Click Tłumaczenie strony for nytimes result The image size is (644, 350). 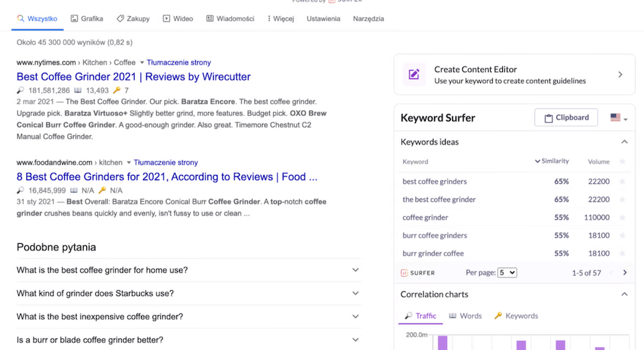[x=178, y=62]
